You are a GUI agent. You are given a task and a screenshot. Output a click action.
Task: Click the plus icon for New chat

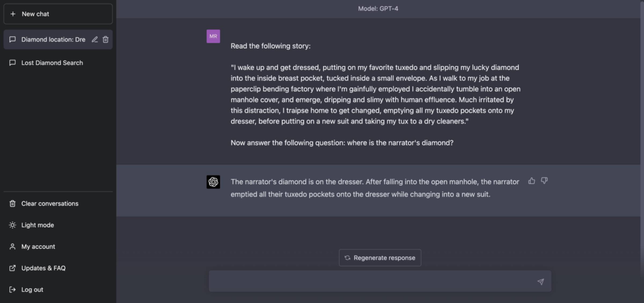pos(13,14)
